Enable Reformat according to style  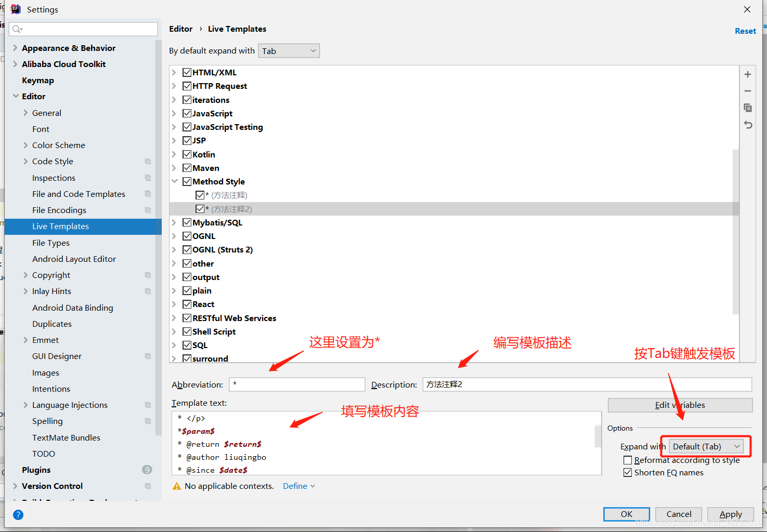628,460
